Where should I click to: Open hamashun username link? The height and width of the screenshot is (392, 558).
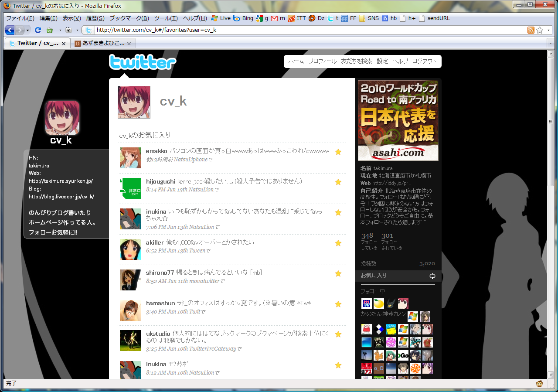160,303
